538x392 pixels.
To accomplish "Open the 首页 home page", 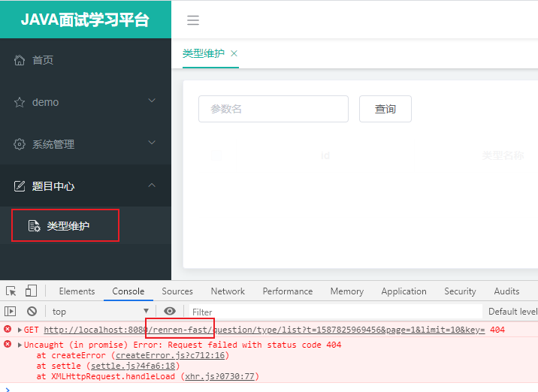I will (43, 60).
